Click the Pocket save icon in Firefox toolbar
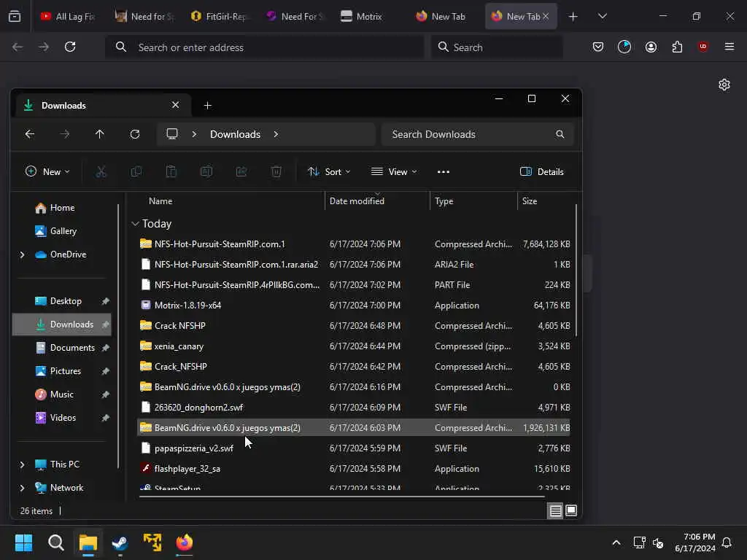 pyautogui.click(x=598, y=47)
